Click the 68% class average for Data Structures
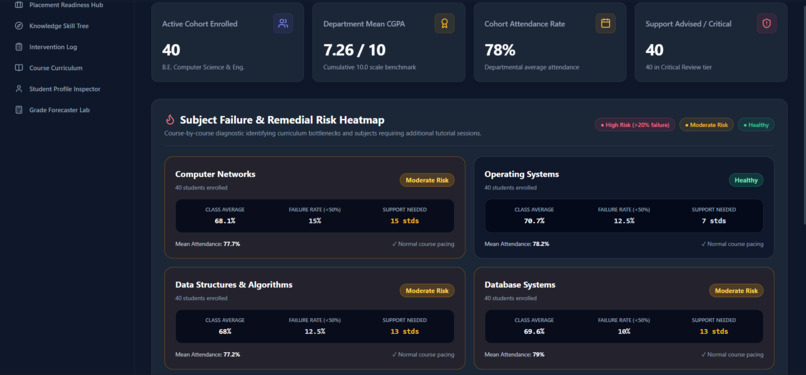Viewport: 806px width, 375px height. [x=225, y=331]
